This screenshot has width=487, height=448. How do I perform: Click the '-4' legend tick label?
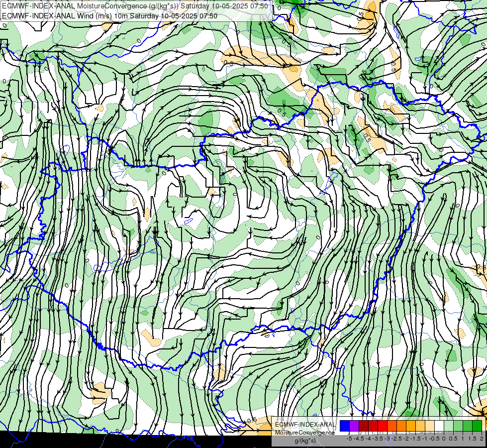pos(368,439)
